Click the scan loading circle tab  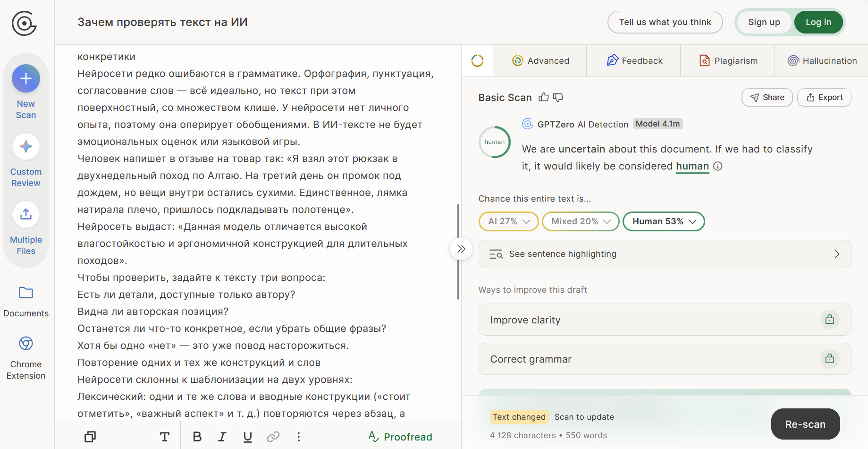(477, 60)
